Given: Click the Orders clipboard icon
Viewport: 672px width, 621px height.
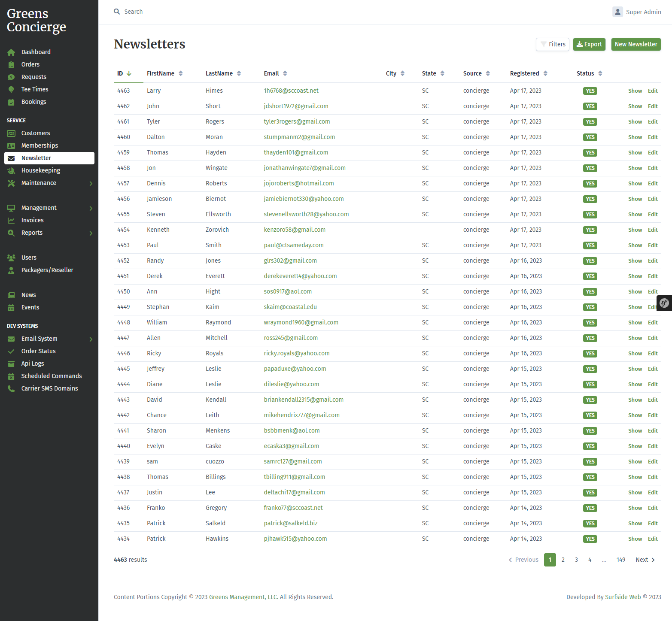Looking at the screenshot, I should (11, 65).
